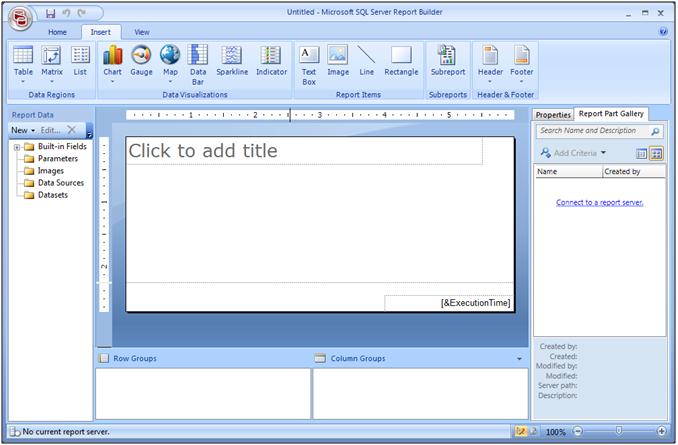The height and width of the screenshot is (445, 678).
Task: Switch gallery to thumbnail view
Action: tap(656, 154)
